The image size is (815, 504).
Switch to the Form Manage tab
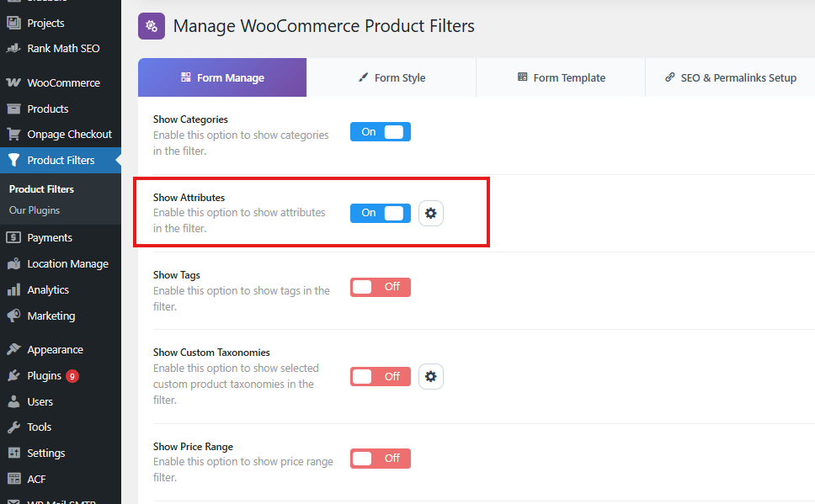222,77
